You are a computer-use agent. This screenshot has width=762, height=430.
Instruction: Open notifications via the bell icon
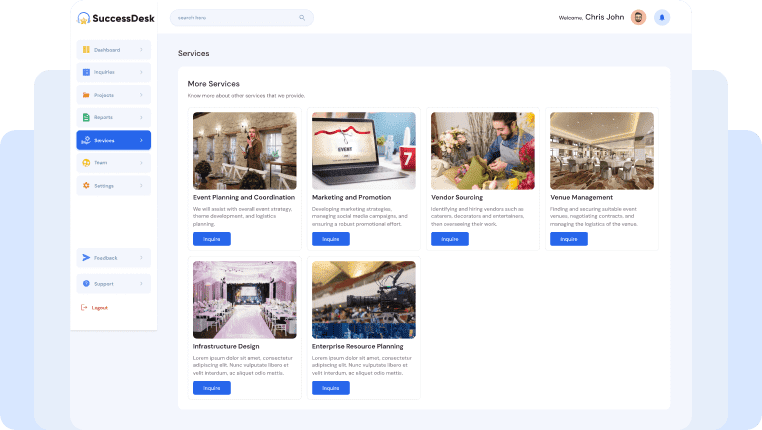point(662,17)
